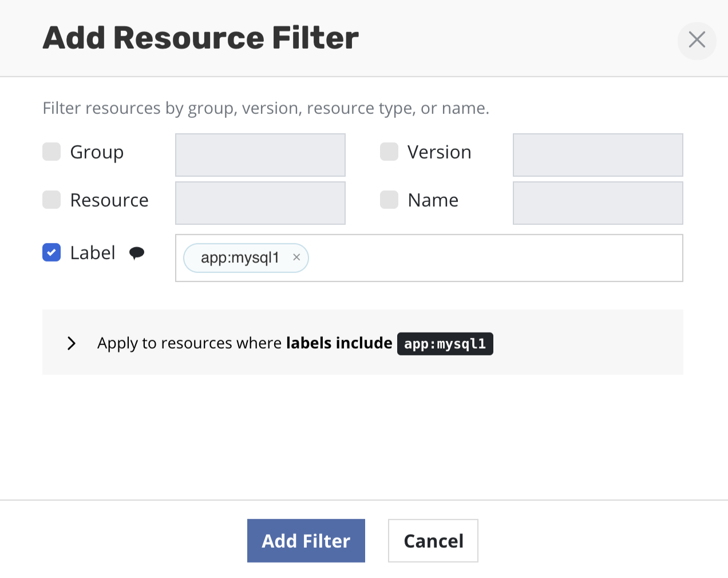Remove the app:mysql1 label tag
The height and width of the screenshot is (578, 728).
(296, 258)
